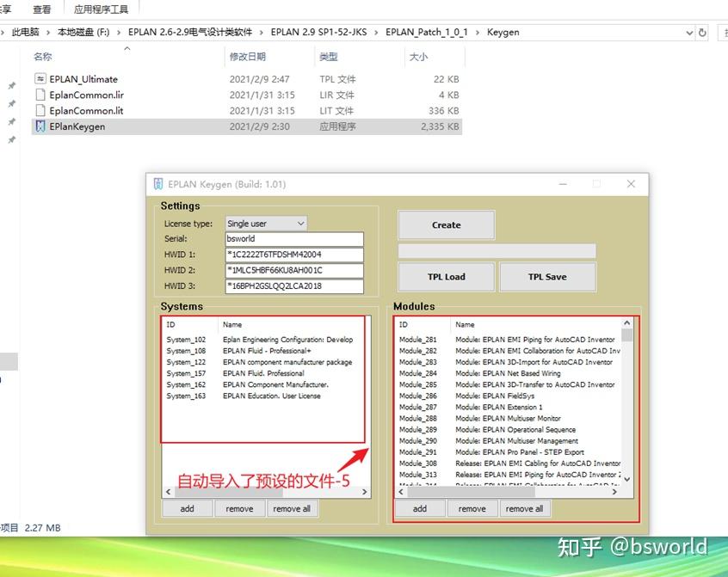Click remove button under Modules list
Image resolution: width=728 pixels, height=577 pixels.
click(x=472, y=509)
